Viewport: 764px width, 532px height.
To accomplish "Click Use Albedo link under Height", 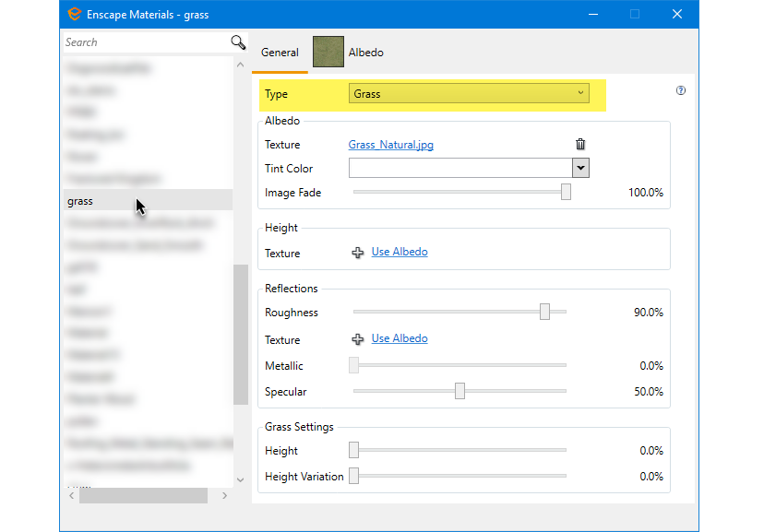I will [x=400, y=252].
